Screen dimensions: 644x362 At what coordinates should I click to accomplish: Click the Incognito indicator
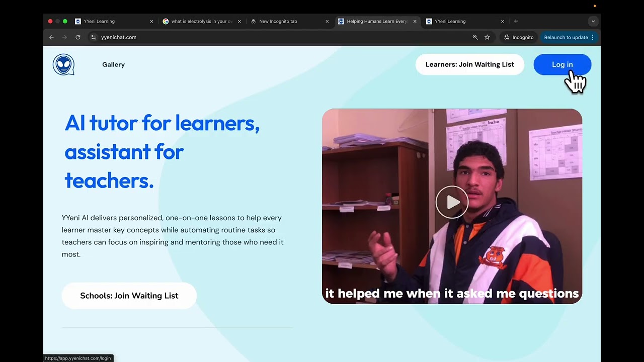518,37
